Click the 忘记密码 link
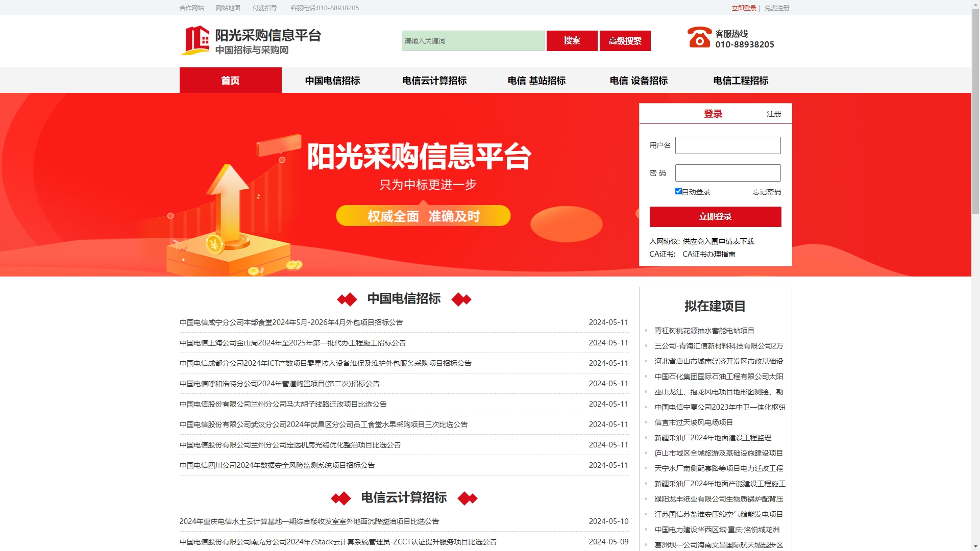Viewport: 980px width, 551px height. coord(767,192)
